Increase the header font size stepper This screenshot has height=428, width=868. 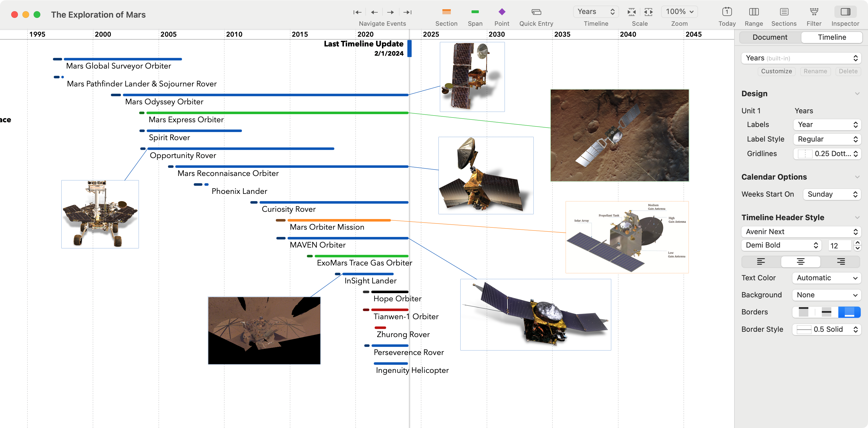pyautogui.click(x=857, y=243)
